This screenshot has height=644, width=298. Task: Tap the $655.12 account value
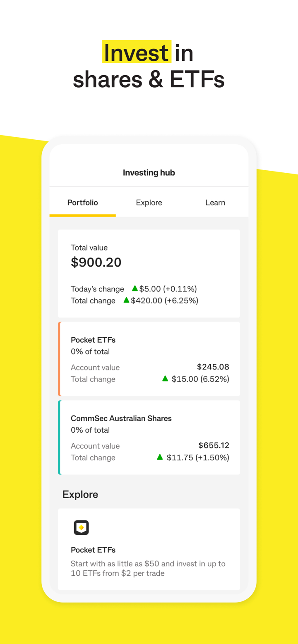[x=214, y=445]
